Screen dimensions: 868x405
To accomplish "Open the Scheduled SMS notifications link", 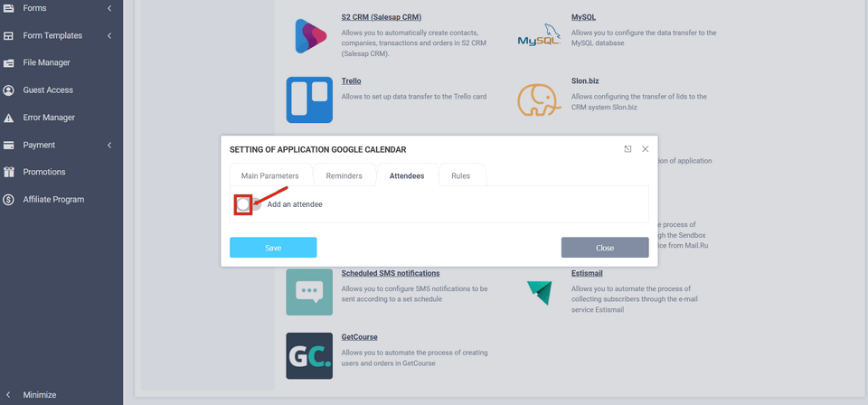I will click(x=390, y=273).
